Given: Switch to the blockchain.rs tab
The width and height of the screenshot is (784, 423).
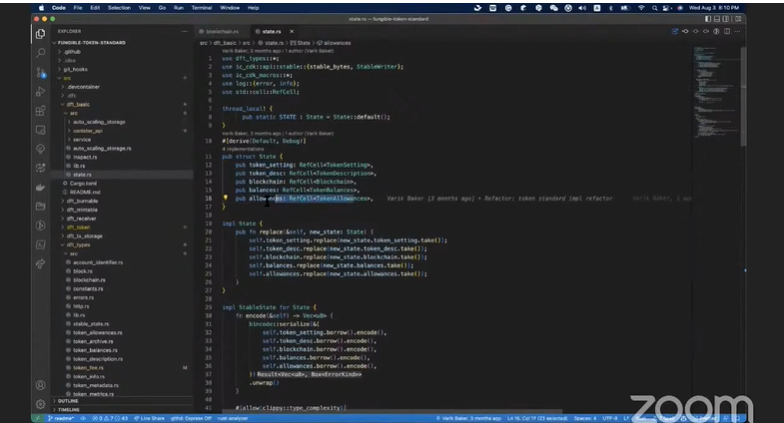Looking at the screenshot, I should [222, 31].
